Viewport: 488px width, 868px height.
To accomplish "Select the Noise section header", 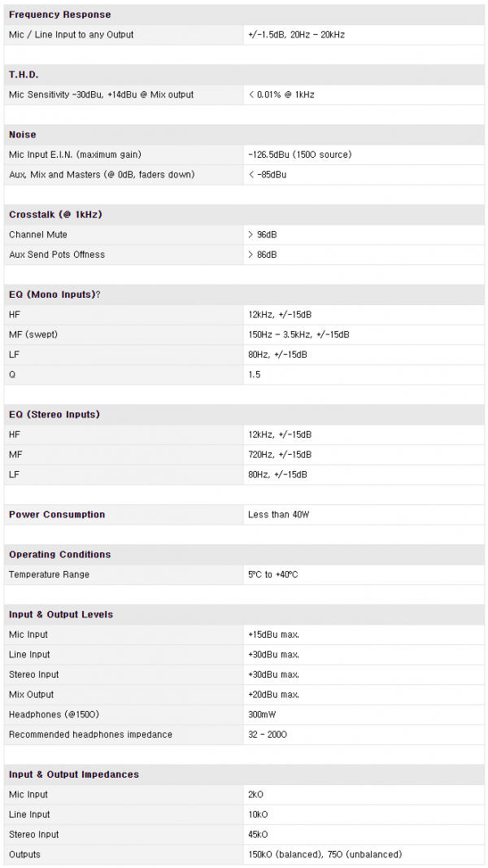I will pos(22,135).
